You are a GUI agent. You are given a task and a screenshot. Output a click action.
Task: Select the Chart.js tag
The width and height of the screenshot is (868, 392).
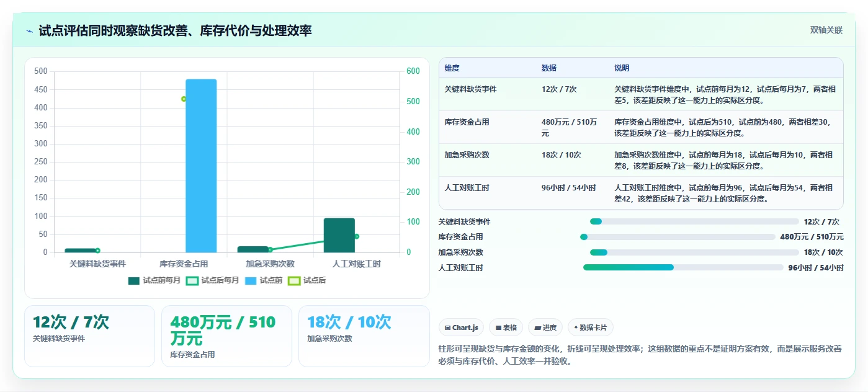461,327
